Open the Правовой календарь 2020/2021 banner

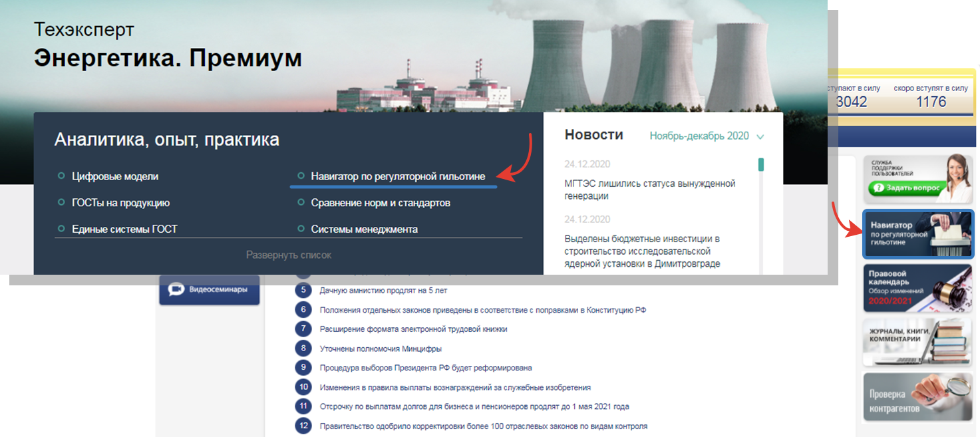click(918, 288)
